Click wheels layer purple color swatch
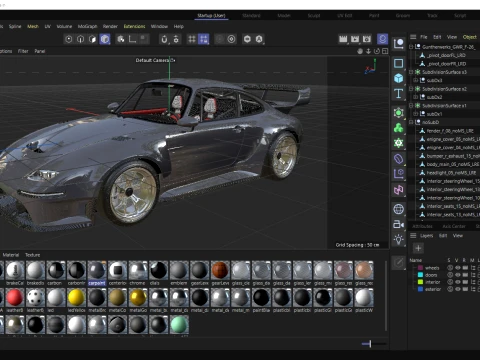The width and height of the screenshot is (480, 360). click(x=420, y=268)
